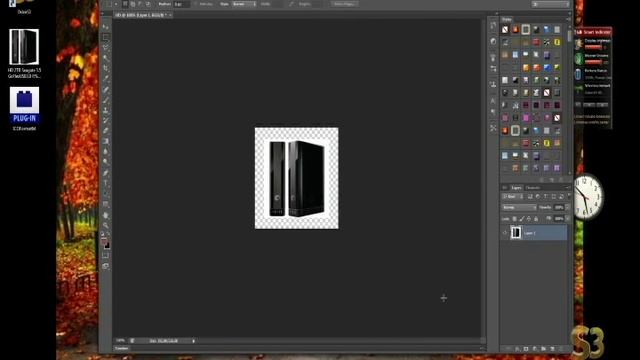
Task: Close the open document tab
Action: tap(170, 15)
